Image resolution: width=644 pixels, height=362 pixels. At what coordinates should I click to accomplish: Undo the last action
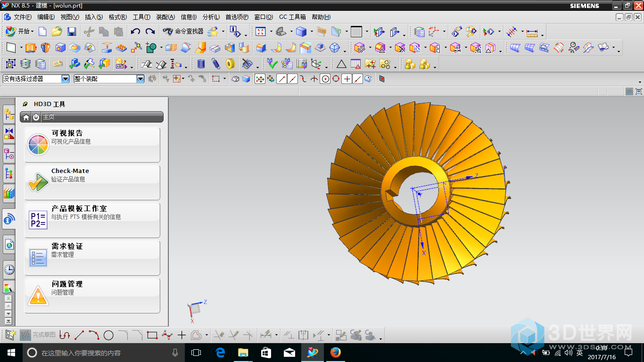click(x=135, y=32)
